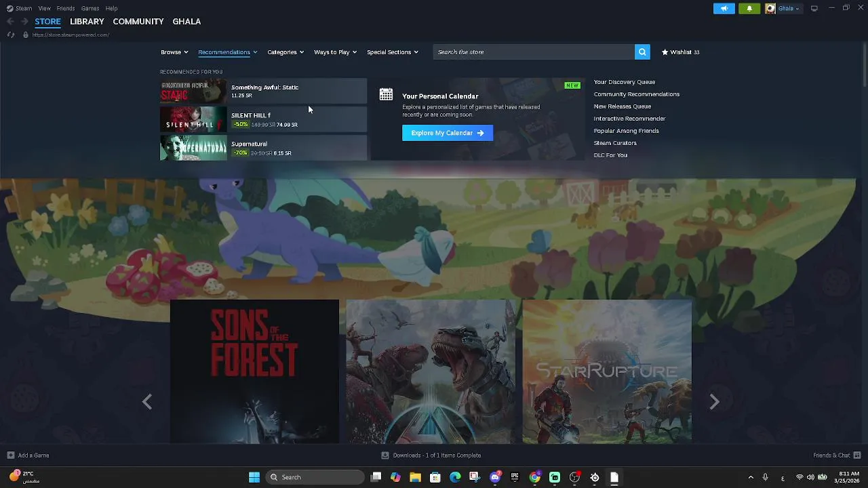
Task: Open Steam Curators link
Action: pos(615,143)
